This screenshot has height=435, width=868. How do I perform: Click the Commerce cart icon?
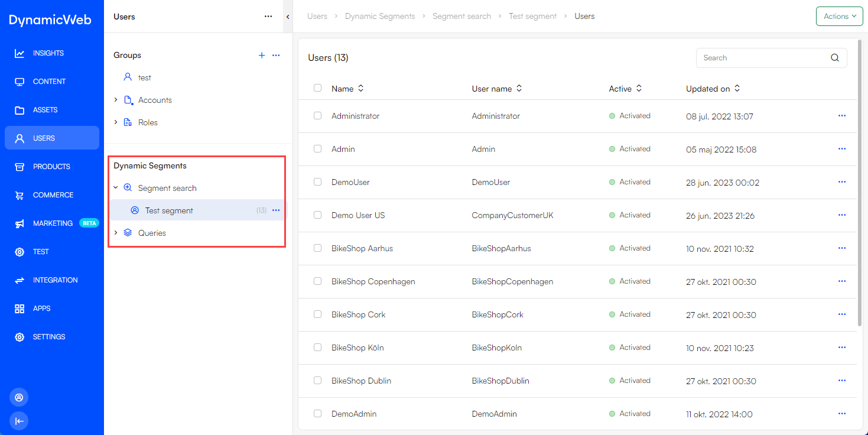(19, 195)
